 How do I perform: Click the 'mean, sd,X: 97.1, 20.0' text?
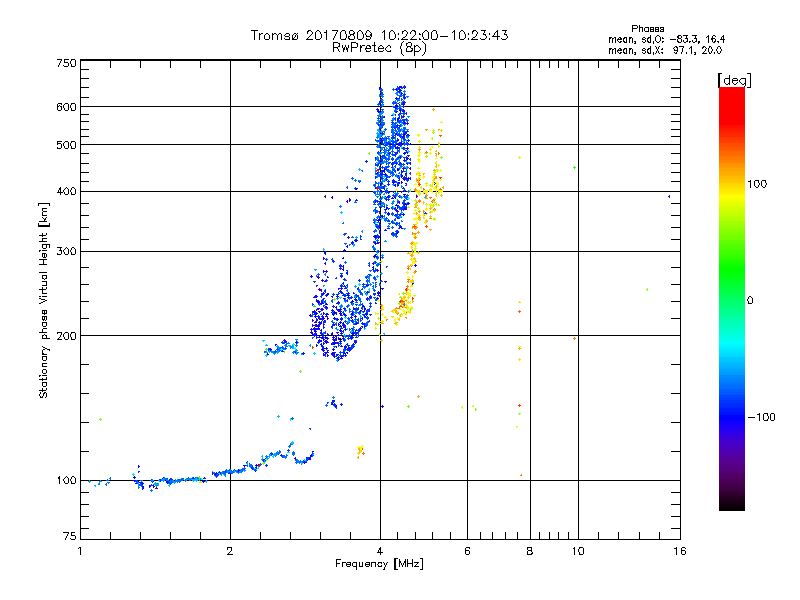tap(665, 50)
